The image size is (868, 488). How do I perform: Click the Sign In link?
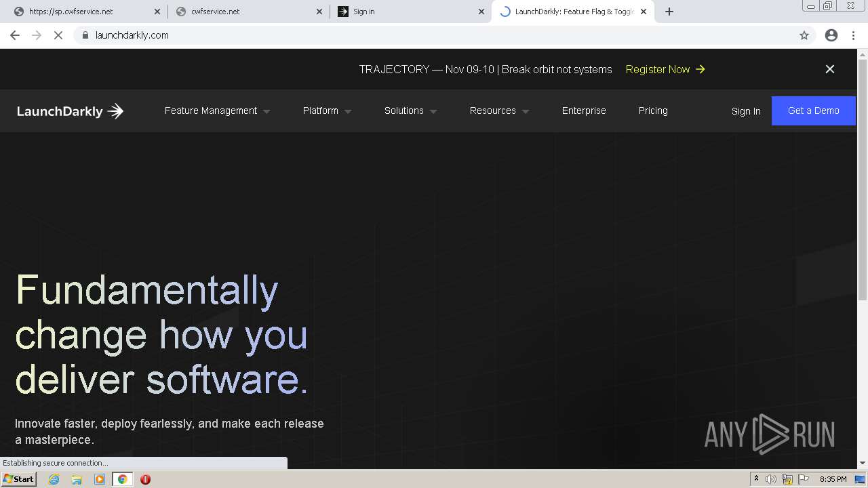point(746,111)
